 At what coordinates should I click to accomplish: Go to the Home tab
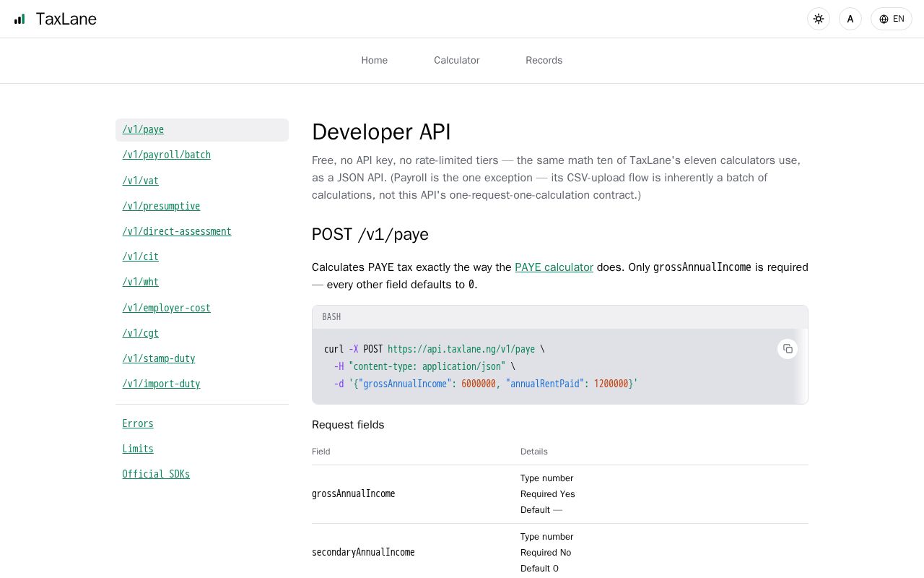coord(375,61)
